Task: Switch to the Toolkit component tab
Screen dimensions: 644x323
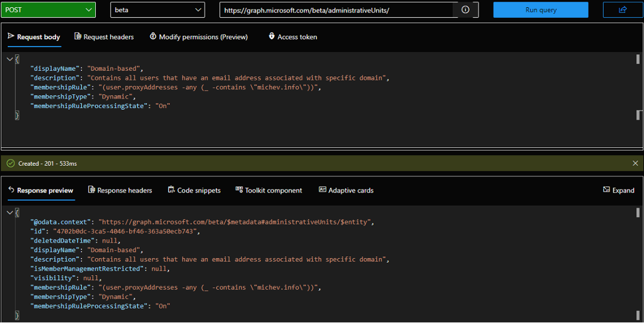Action: pyautogui.click(x=269, y=190)
